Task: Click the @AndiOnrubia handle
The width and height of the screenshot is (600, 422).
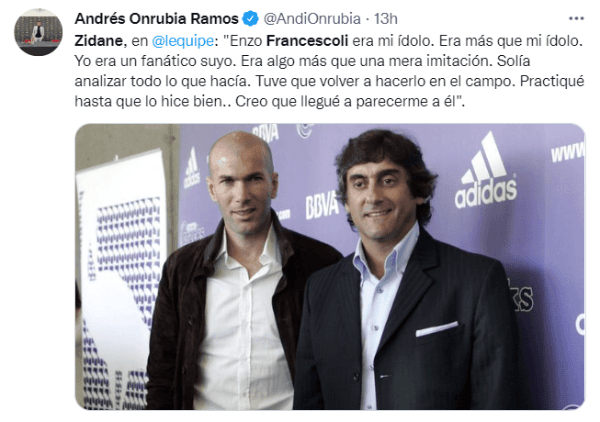Action: click(312, 19)
